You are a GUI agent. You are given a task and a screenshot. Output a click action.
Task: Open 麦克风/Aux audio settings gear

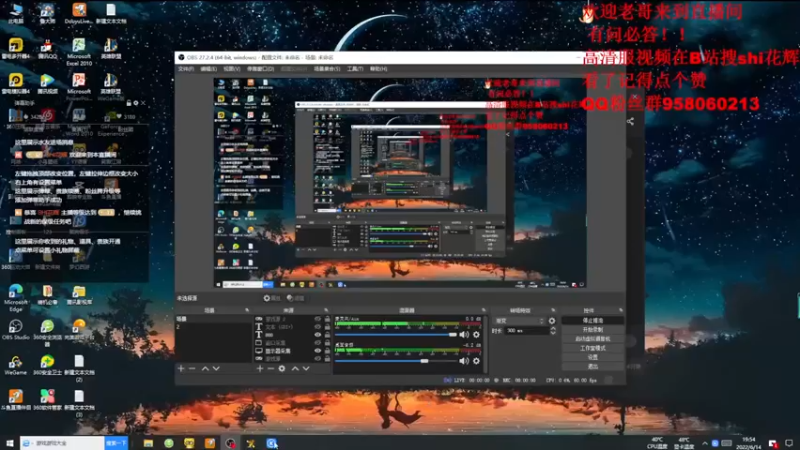tap(476, 335)
